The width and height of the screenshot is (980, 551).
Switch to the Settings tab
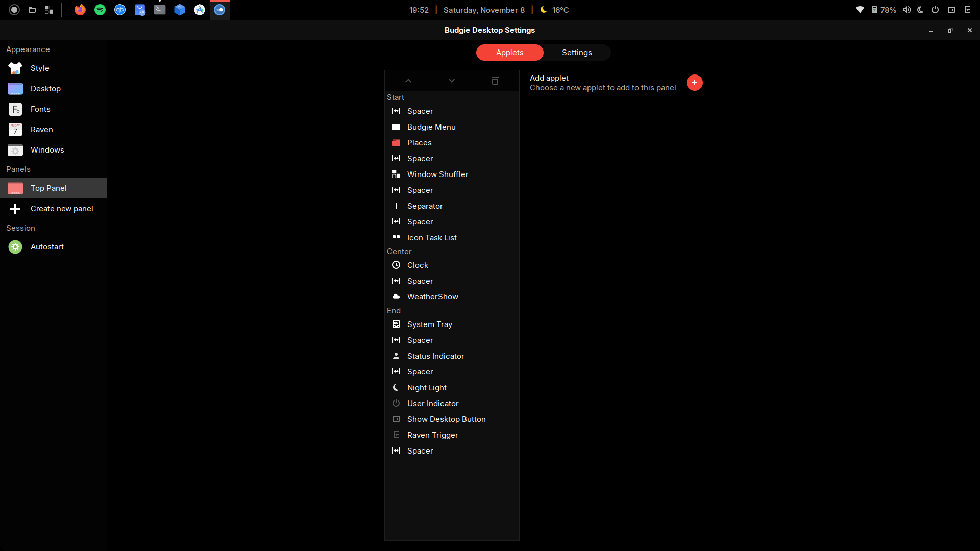coord(577,53)
